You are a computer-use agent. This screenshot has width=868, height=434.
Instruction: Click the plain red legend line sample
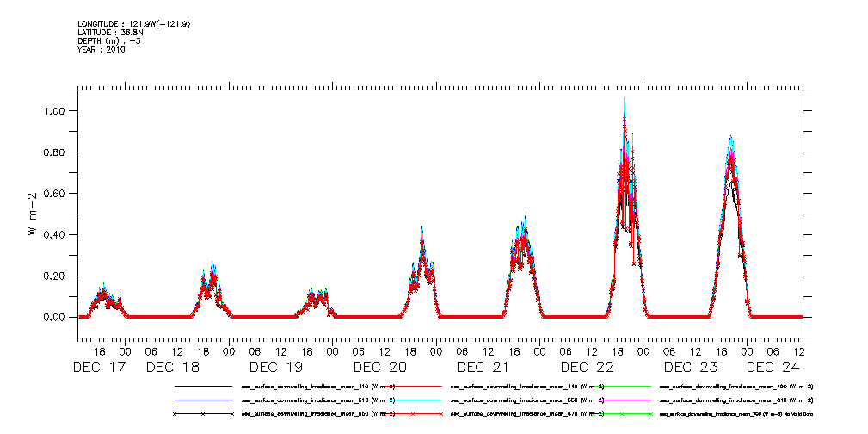click(x=412, y=386)
